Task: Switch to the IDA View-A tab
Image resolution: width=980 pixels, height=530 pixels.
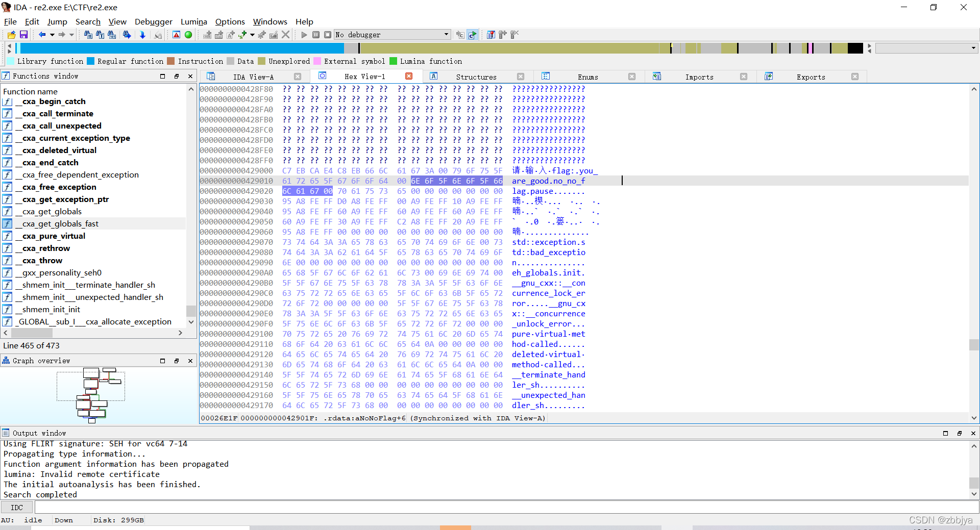Action: coord(253,77)
